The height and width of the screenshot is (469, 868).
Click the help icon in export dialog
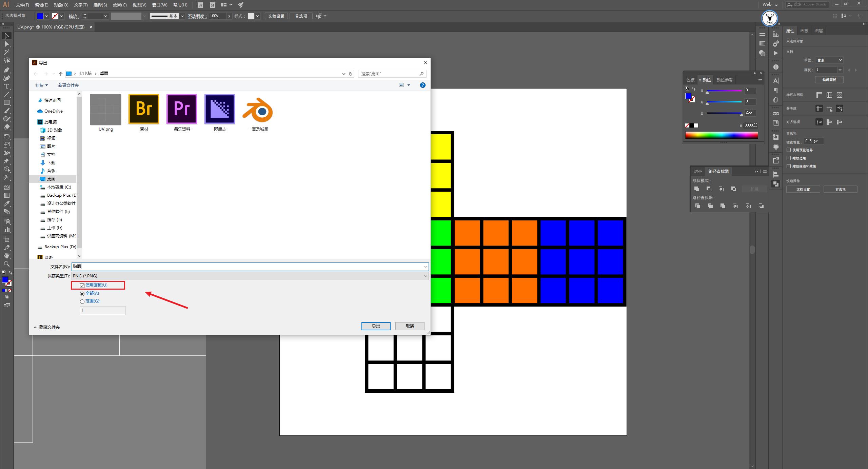[422, 85]
